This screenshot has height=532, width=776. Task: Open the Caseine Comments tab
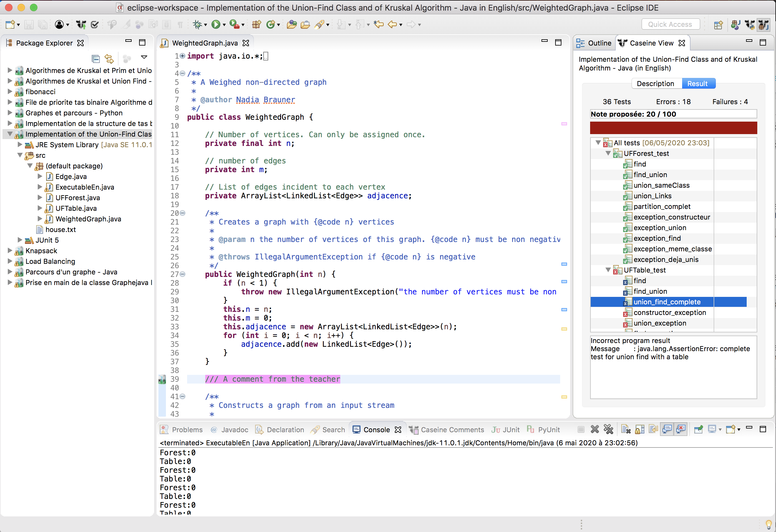446,429
